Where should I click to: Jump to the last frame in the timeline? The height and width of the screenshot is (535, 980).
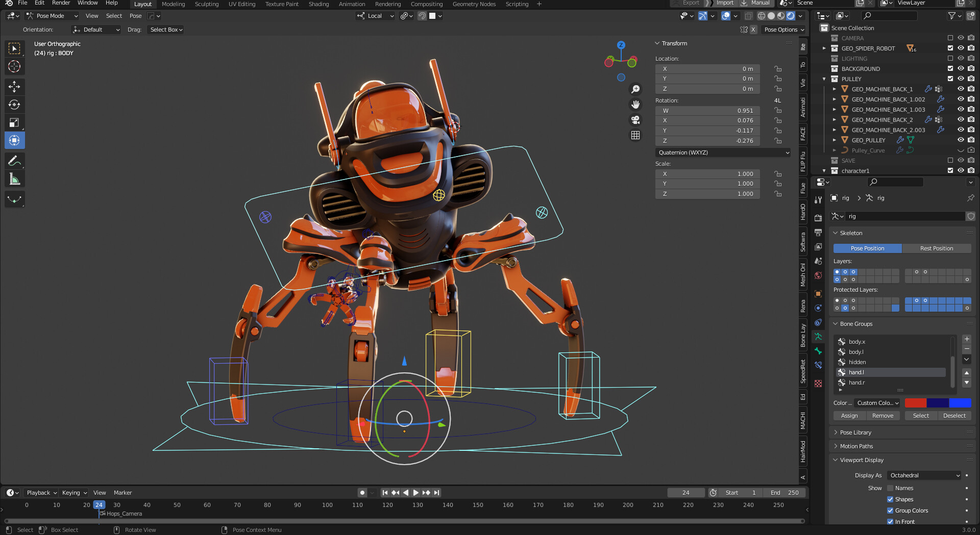[436, 493]
